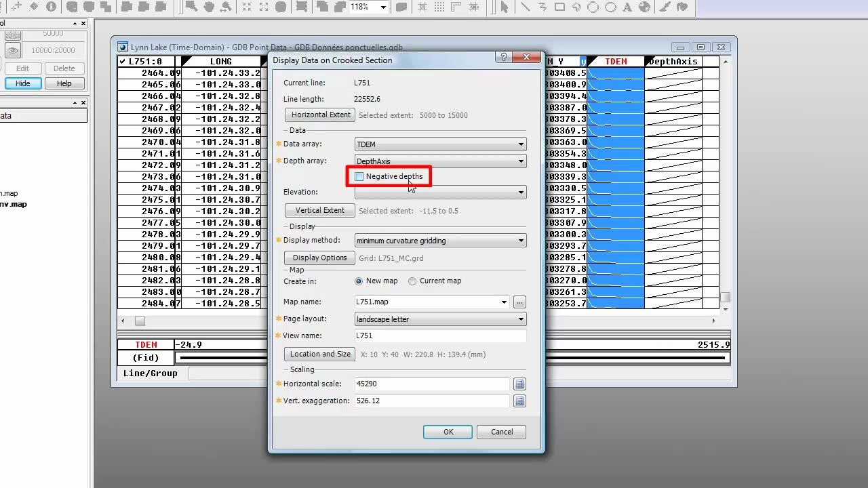Enable the Negative depths checkbox

pos(359,177)
